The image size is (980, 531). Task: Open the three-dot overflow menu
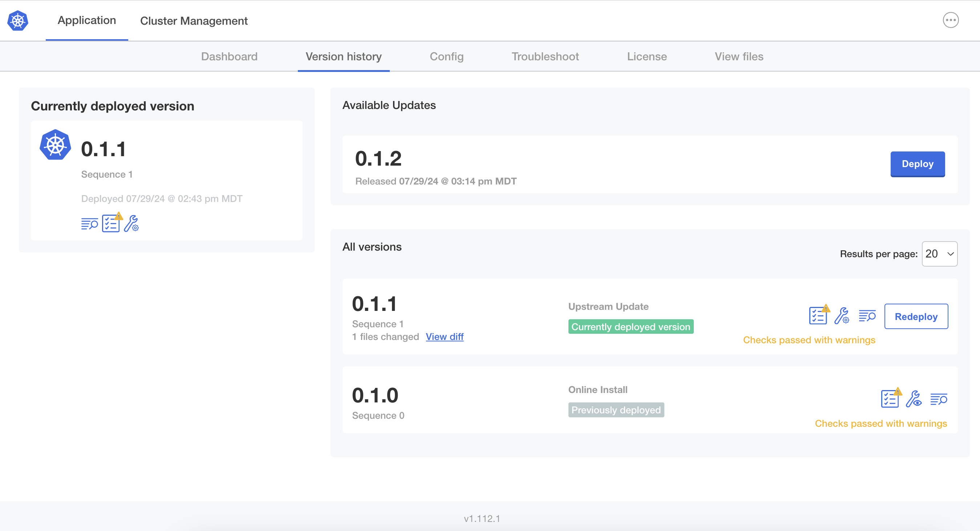951,20
